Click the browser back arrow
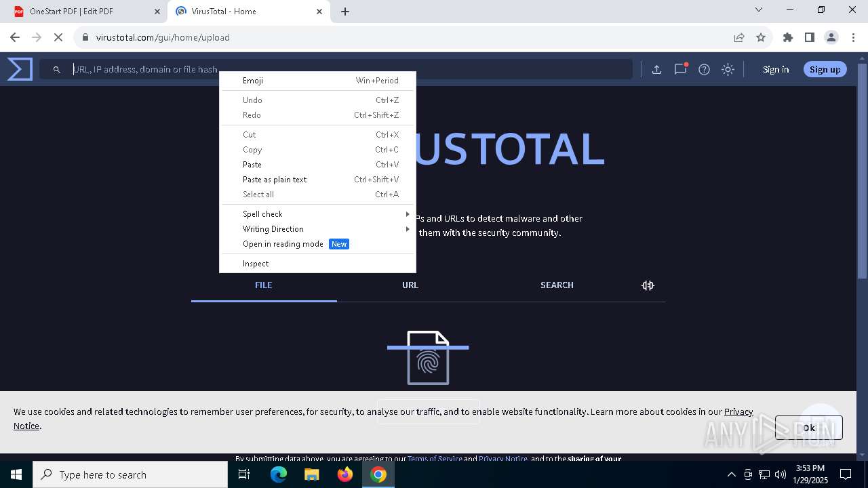Viewport: 868px width, 488px height. 15,37
